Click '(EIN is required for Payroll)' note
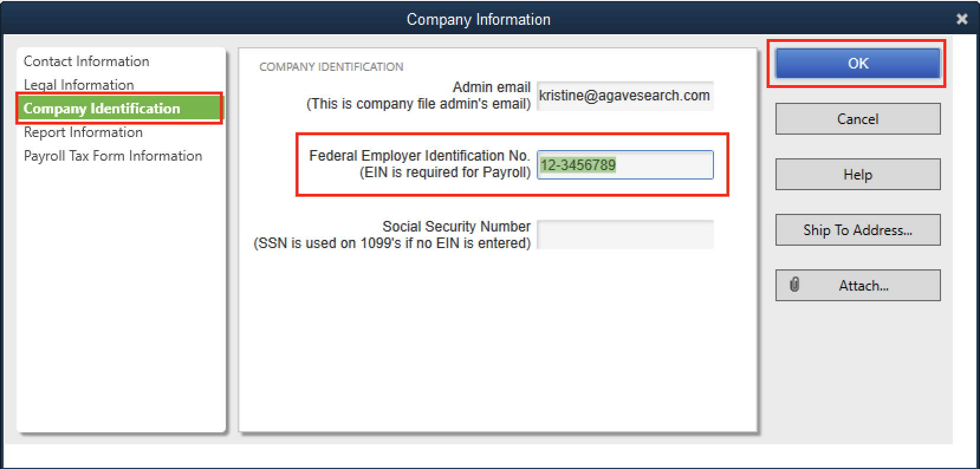Image resolution: width=980 pixels, height=469 pixels. click(445, 172)
